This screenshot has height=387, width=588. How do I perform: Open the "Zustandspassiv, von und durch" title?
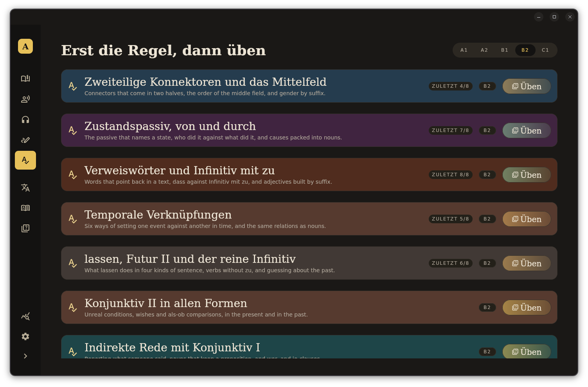[170, 126]
